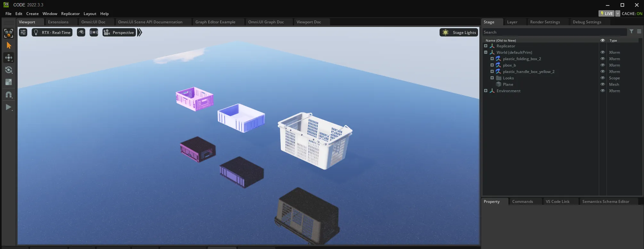Open viewport settings sliders icon

pos(23,32)
